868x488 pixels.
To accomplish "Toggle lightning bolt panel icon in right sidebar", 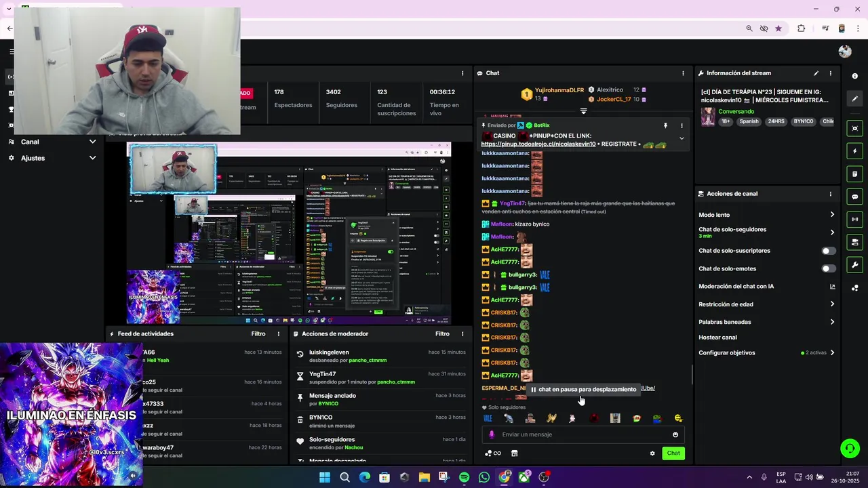I will [855, 151].
